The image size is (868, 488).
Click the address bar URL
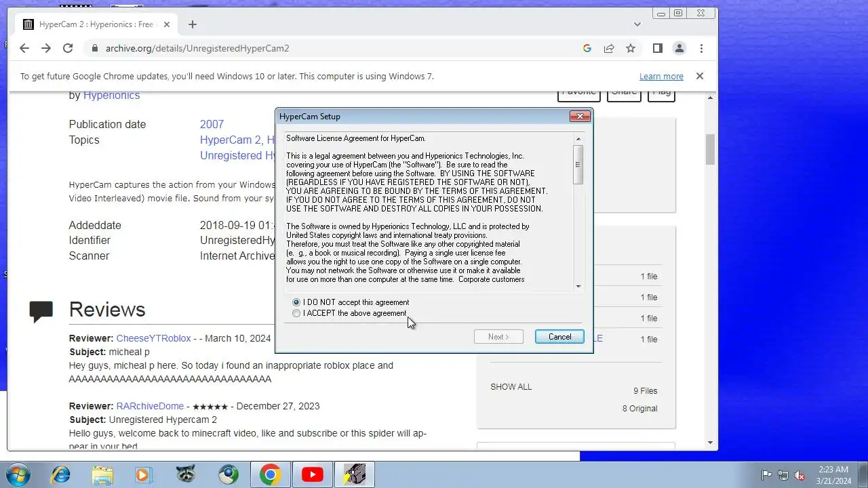[x=197, y=48]
